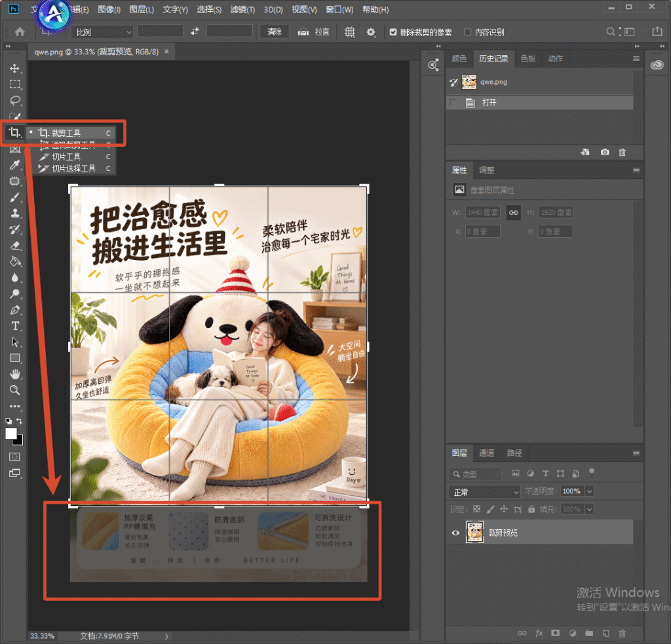Select the Move tool
Image resolution: width=671 pixels, height=644 pixels.
(x=14, y=69)
